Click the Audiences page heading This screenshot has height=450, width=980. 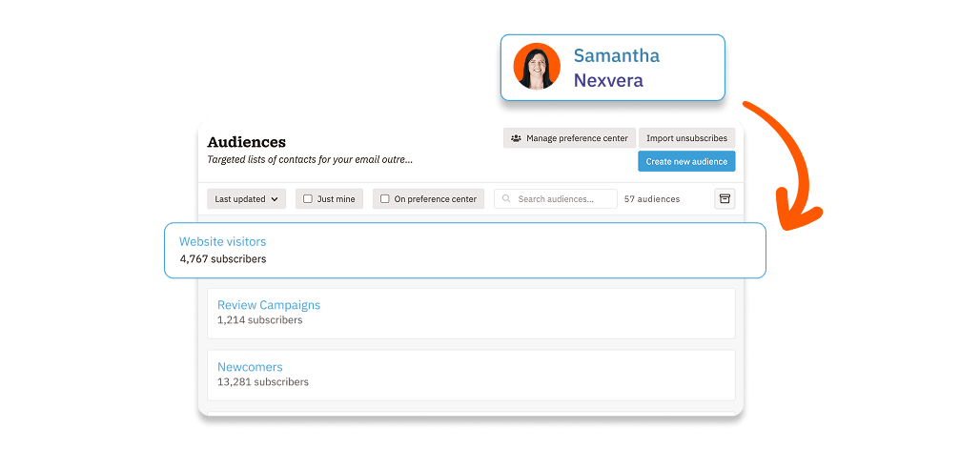[246, 142]
